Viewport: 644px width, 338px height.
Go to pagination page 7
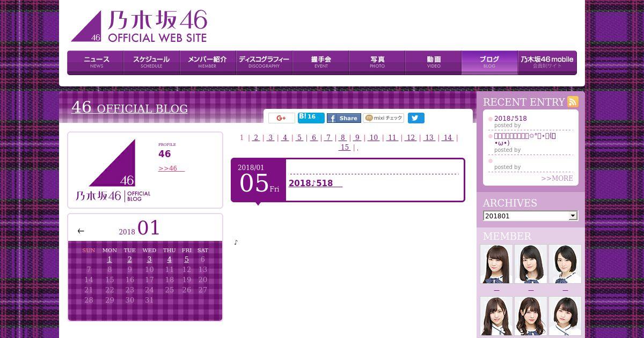point(328,137)
